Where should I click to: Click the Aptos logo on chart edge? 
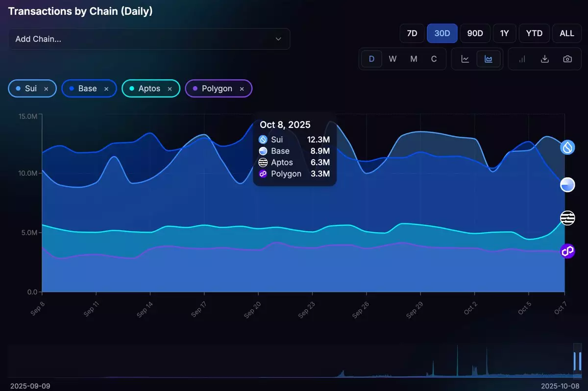pos(567,218)
